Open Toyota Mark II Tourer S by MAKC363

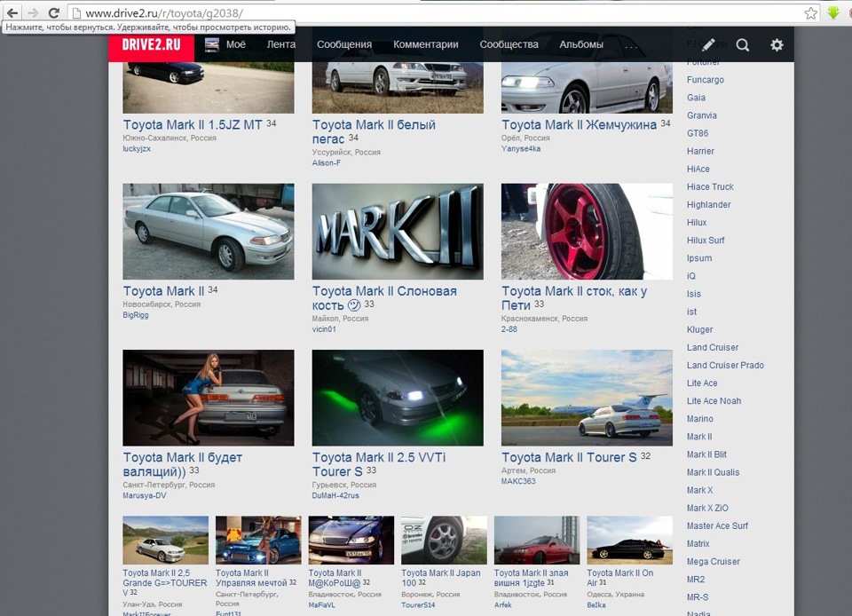coord(569,457)
